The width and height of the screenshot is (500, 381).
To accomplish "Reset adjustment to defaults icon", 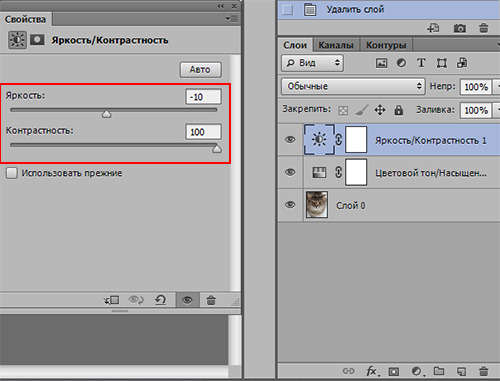I will [x=160, y=300].
